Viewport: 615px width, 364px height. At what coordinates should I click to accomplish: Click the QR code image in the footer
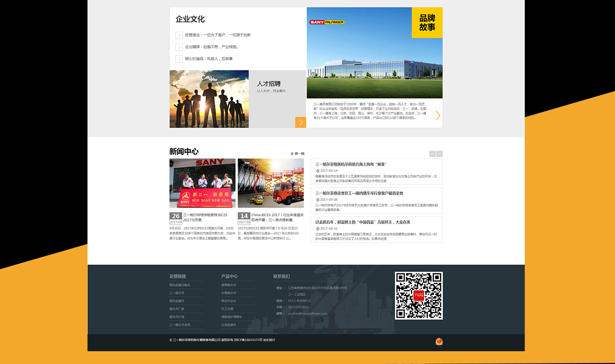pyautogui.click(x=419, y=296)
